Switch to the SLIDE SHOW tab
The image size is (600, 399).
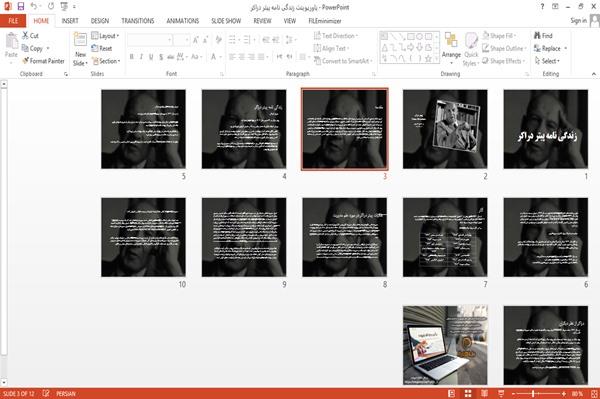[x=226, y=21]
